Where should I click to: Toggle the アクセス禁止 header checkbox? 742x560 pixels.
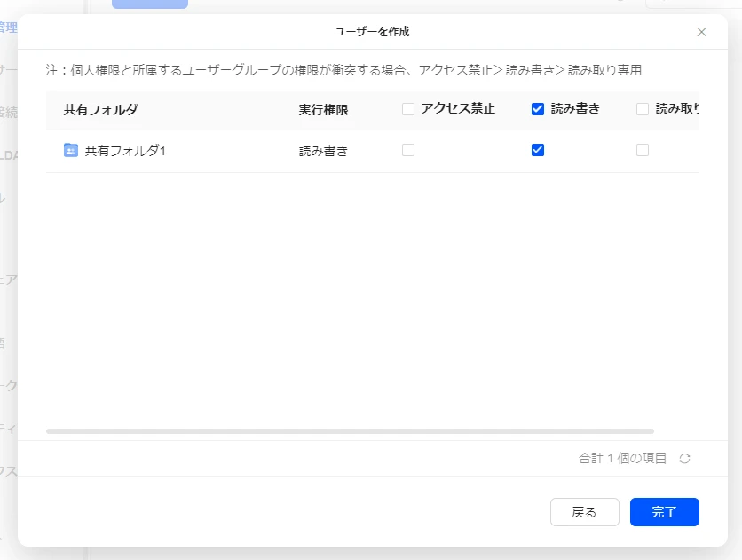[x=408, y=109]
